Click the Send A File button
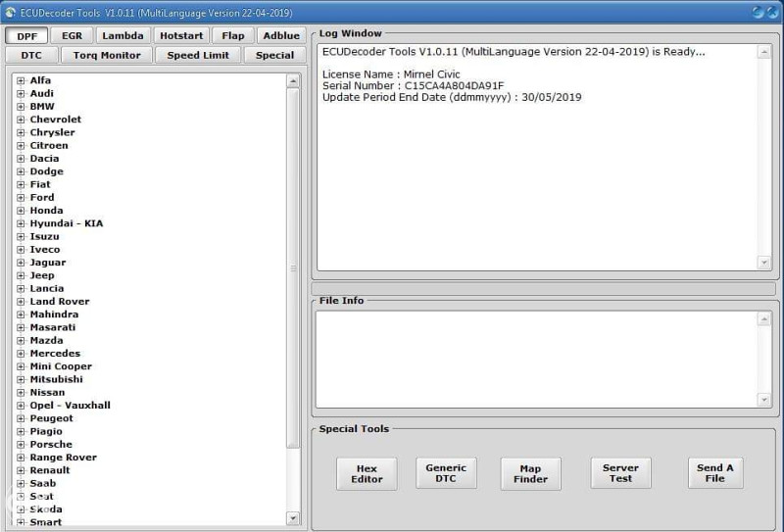 [x=715, y=472]
